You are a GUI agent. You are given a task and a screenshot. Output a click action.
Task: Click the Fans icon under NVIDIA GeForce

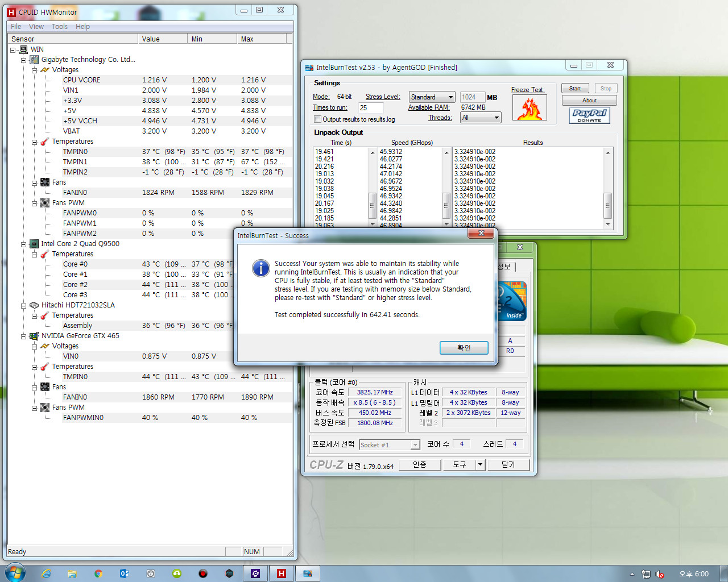(45, 387)
